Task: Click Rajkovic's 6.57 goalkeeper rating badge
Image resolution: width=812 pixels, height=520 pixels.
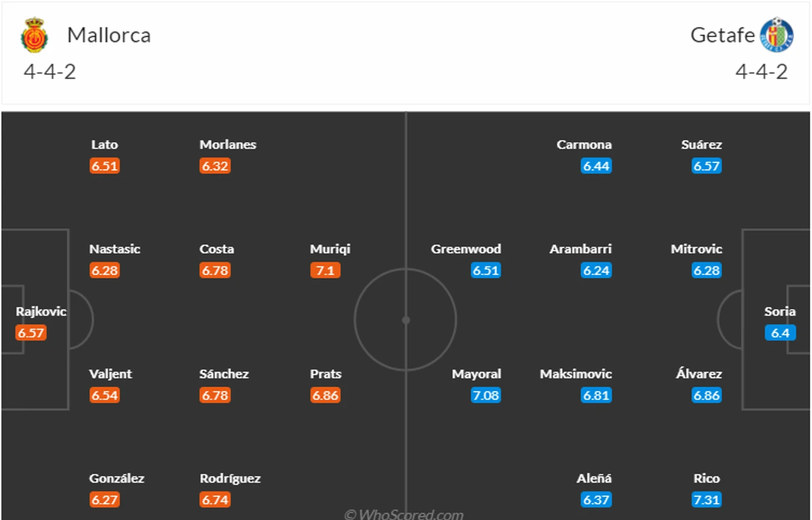Action: tap(31, 333)
